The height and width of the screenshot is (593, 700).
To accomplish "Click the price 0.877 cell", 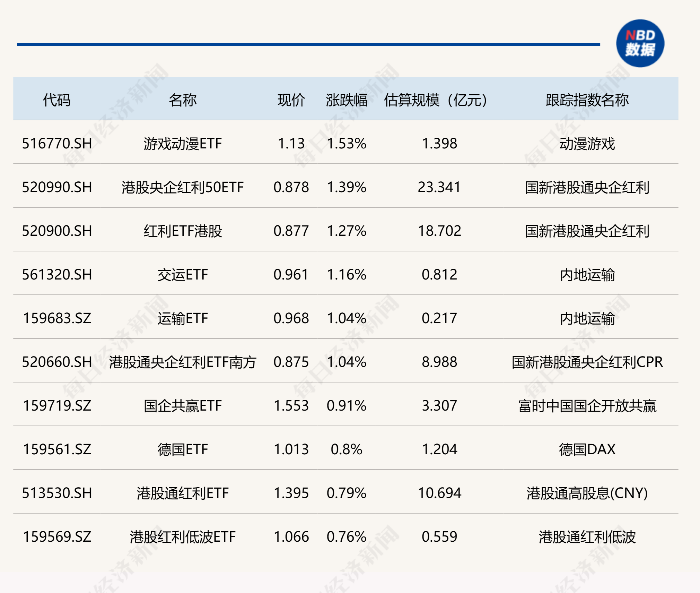I will pyautogui.click(x=291, y=231).
